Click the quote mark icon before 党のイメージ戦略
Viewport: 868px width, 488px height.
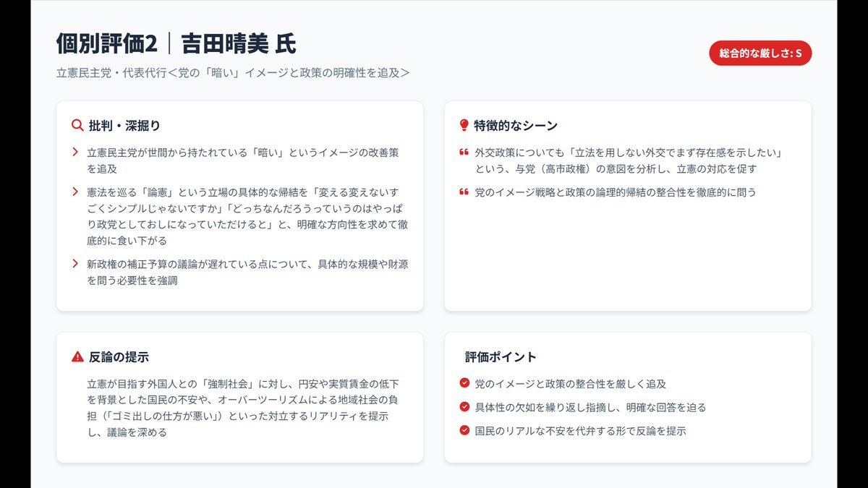[x=464, y=192]
